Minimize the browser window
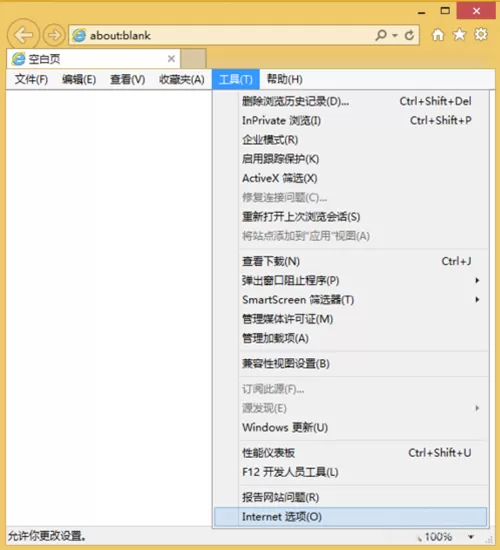The width and height of the screenshot is (500, 550). pyautogui.click(x=422, y=12)
